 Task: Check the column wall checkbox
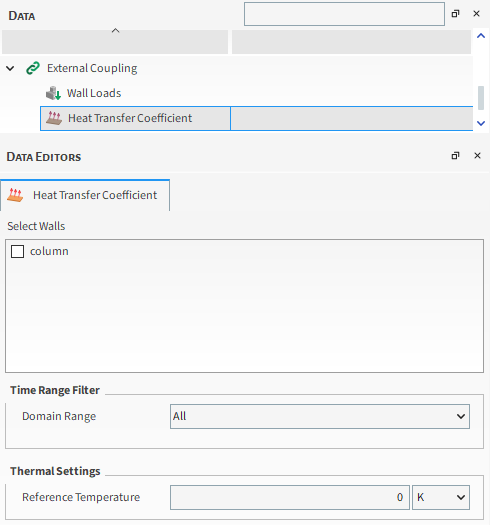pos(17,251)
